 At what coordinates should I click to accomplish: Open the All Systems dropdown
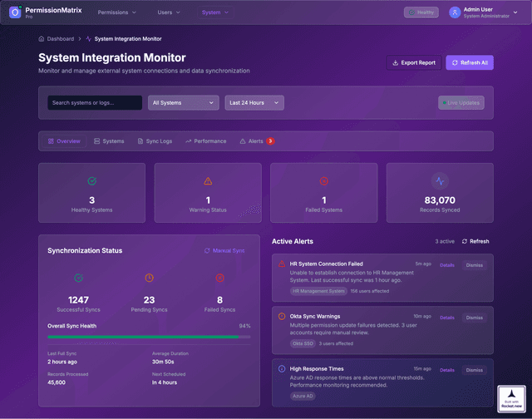183,103
